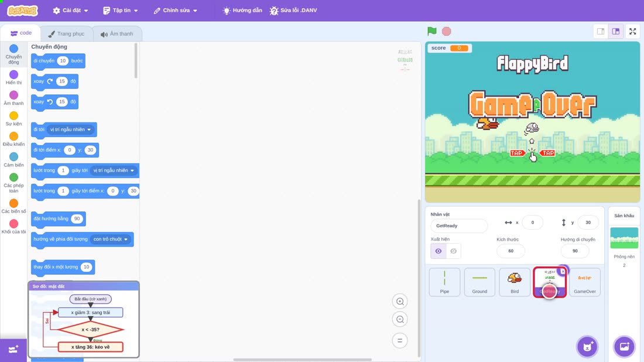Open Hướng dẫn tutorials

click(242, 11)
